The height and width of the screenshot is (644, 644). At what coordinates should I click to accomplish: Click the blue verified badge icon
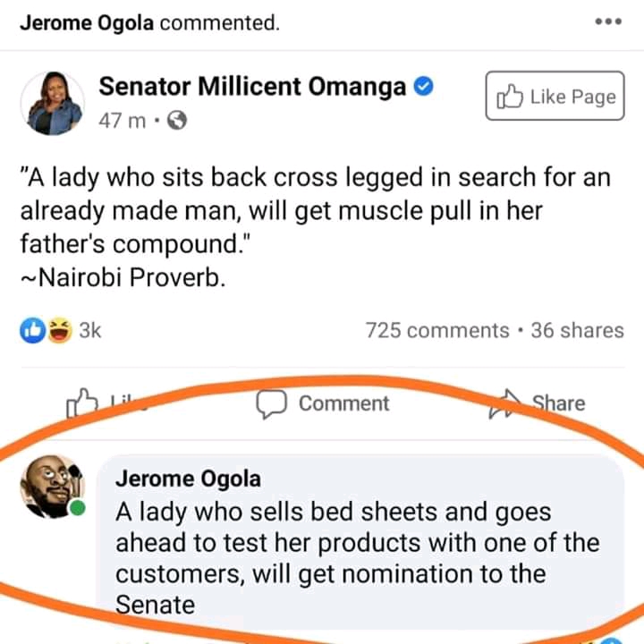point(426,88)
